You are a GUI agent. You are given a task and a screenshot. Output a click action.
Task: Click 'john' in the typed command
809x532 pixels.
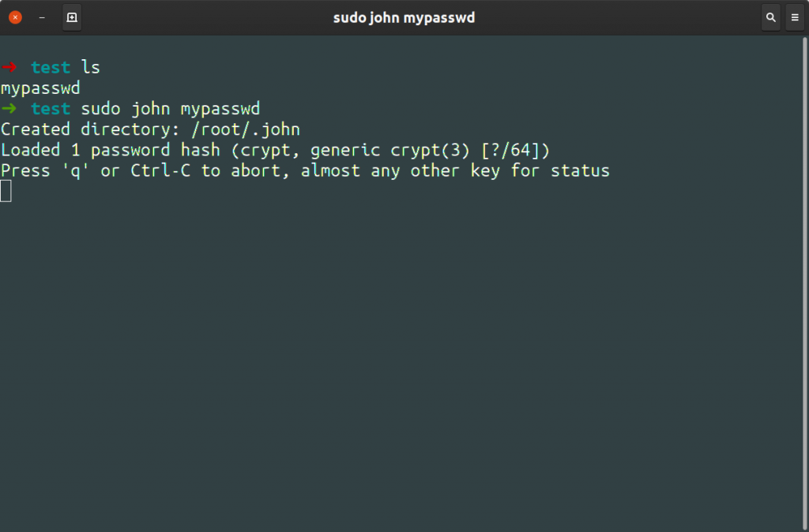pos(150,109)
